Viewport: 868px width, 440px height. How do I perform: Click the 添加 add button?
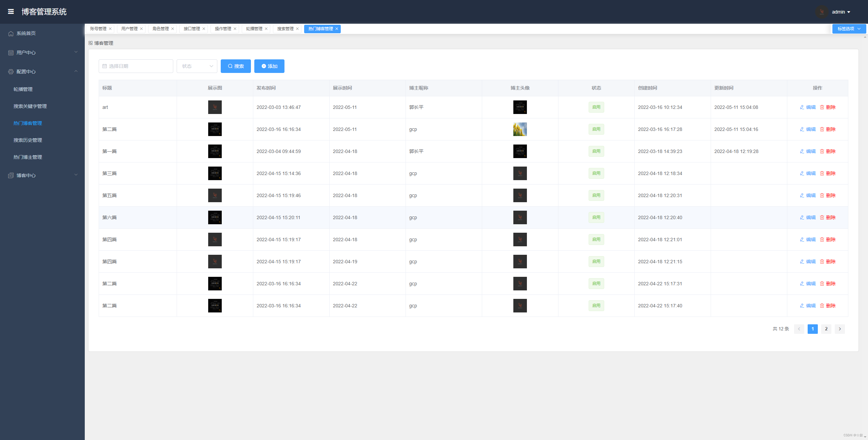tap(269, 66)
